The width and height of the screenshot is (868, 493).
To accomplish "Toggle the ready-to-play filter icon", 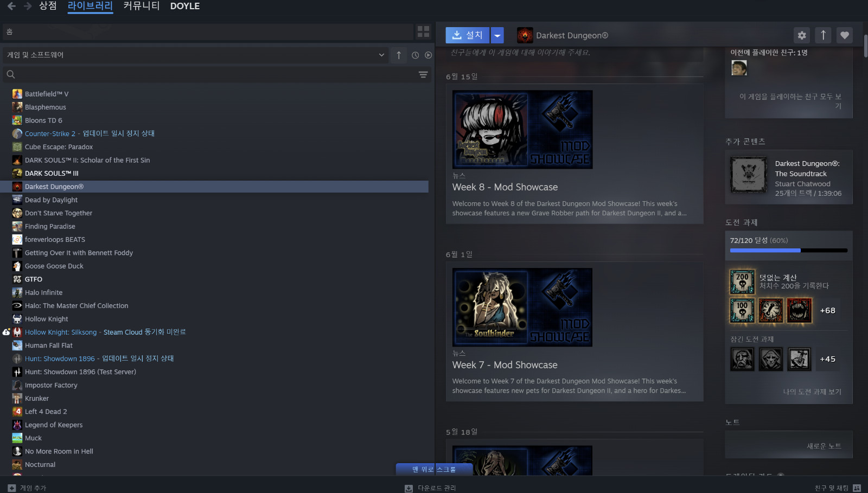I will pos(428,55).
